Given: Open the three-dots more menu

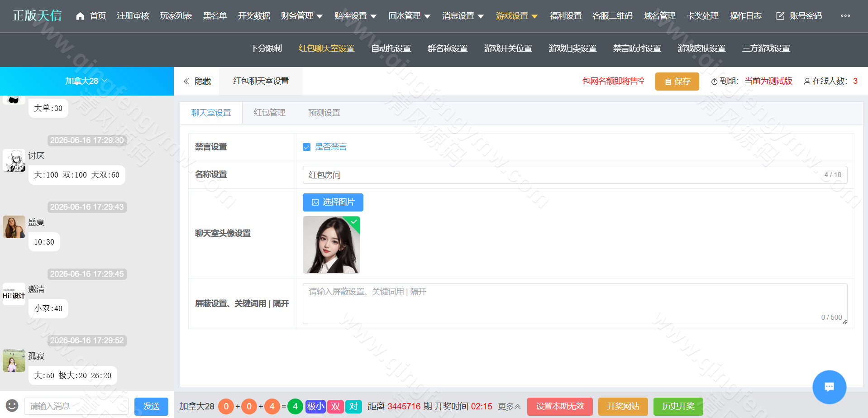Looking at the screenshot, I should pos(845,16).
